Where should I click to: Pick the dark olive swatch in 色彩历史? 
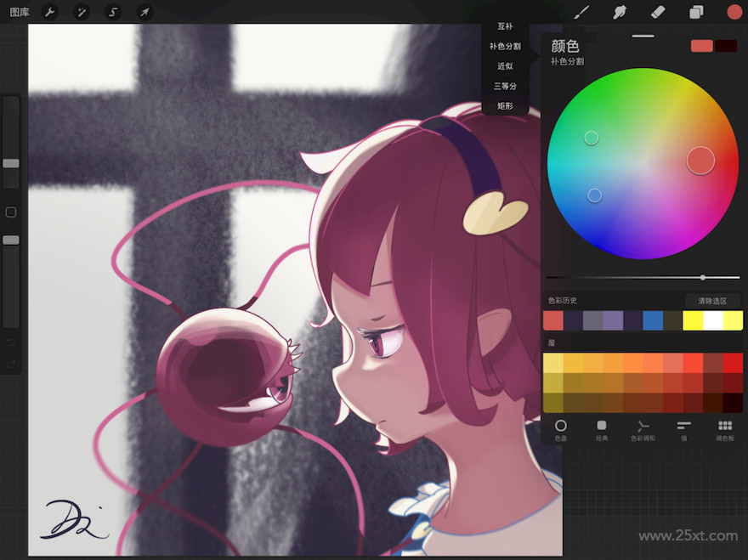(x=673, y=320)
